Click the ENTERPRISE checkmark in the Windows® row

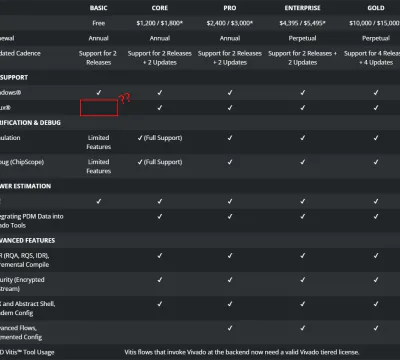tap(302, 93)
